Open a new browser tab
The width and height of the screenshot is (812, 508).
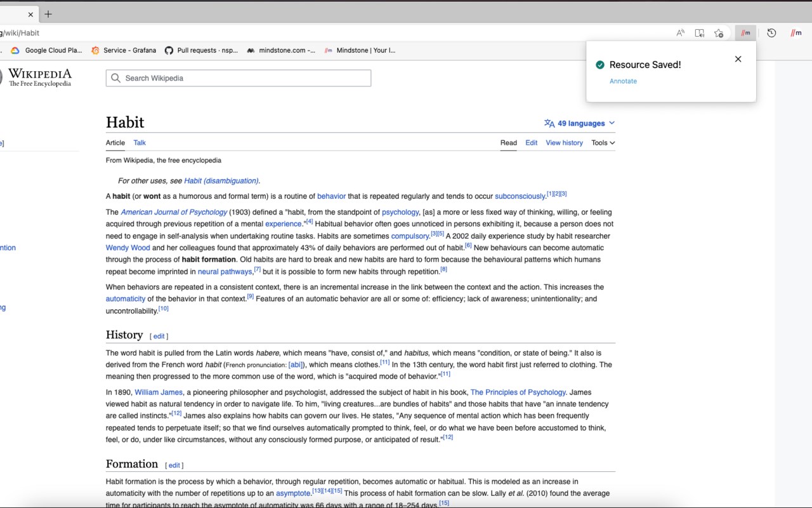[48, 14]
